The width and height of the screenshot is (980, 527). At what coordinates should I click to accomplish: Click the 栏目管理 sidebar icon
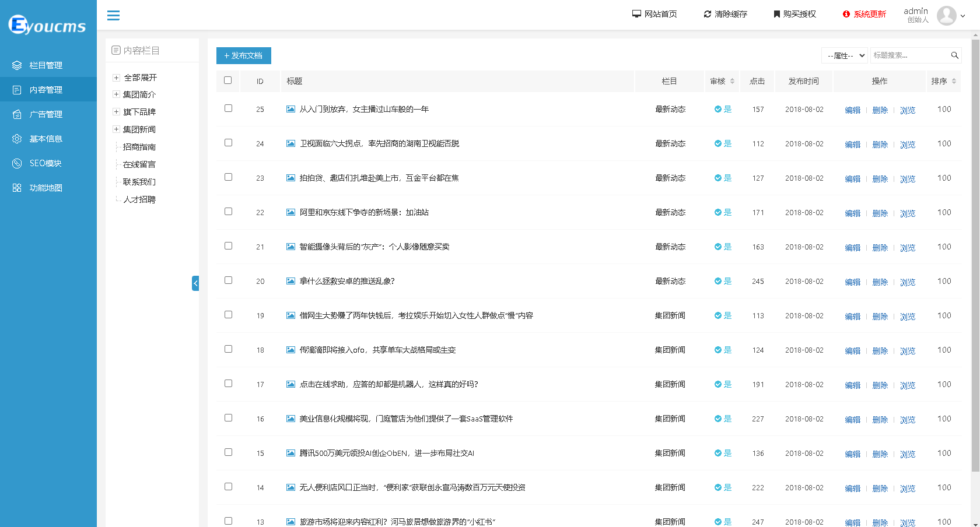click(x=17, y=65)
